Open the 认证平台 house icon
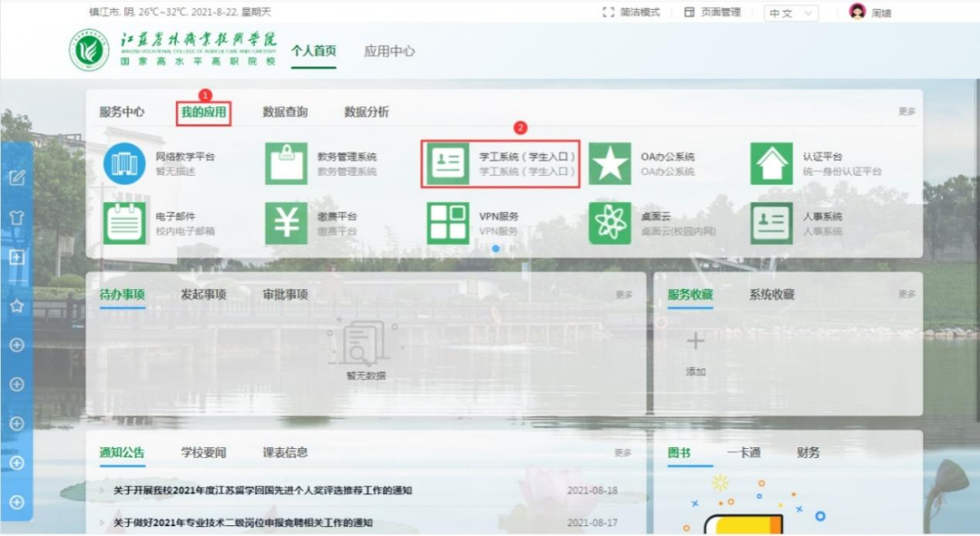This screenshot has width=980, height=536. coord(772,163)
